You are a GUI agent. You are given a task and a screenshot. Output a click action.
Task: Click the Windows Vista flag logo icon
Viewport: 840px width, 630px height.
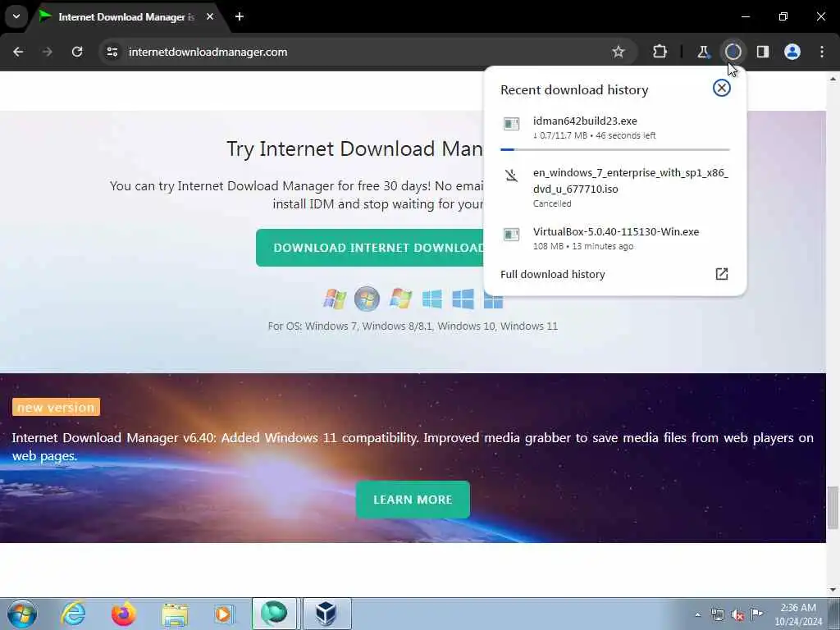400,299
